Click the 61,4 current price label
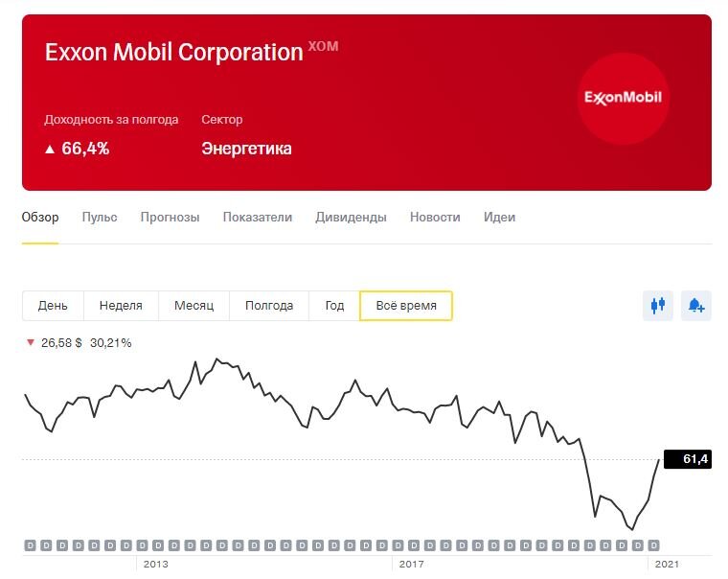The width and height of the screenshot is (728, 579). [x=688, y=459]
